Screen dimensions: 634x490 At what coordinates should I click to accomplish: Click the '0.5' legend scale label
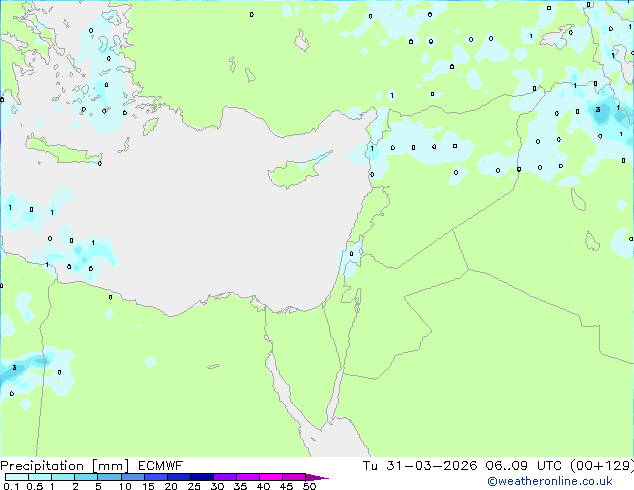tap(34, 486)
